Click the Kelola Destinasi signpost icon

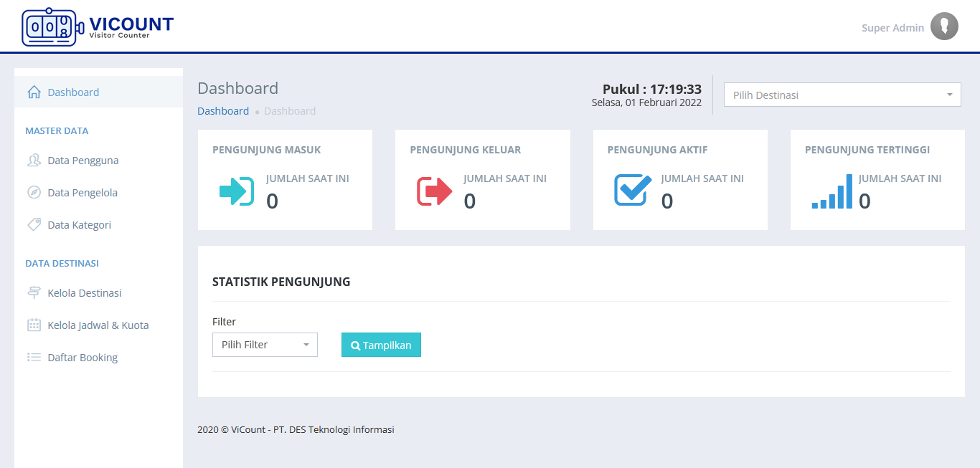tap(34, 293)
